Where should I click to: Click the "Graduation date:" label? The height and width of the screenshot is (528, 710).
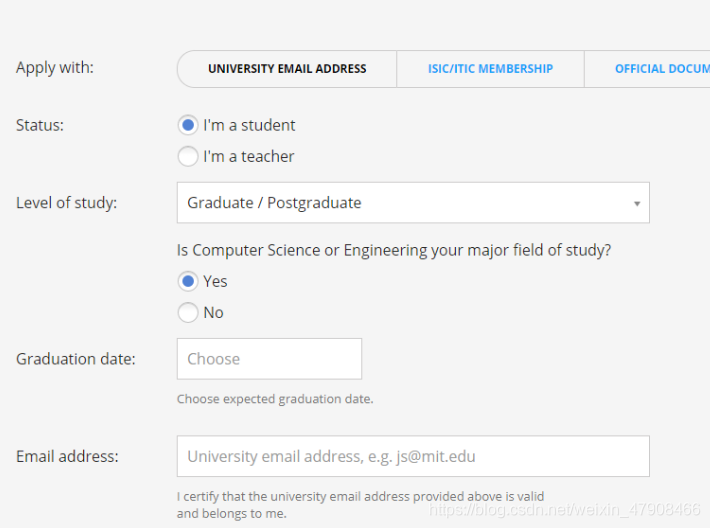(76, 359)
